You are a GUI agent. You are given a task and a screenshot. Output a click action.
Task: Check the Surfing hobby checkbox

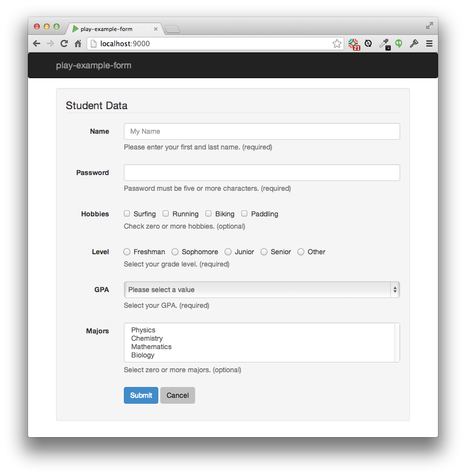(x=127, y=214)
